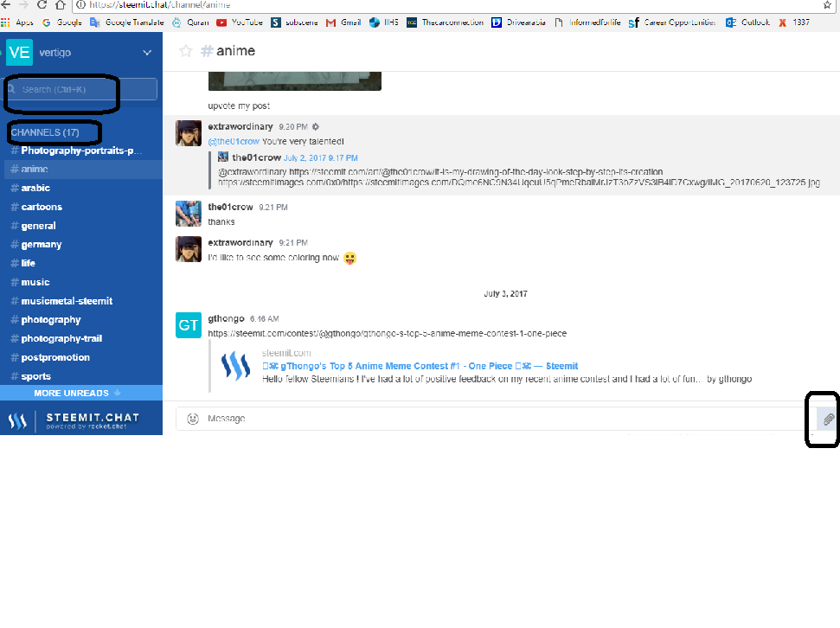
Task: Open the Google Translate bookmark
Action: (127, 22)
